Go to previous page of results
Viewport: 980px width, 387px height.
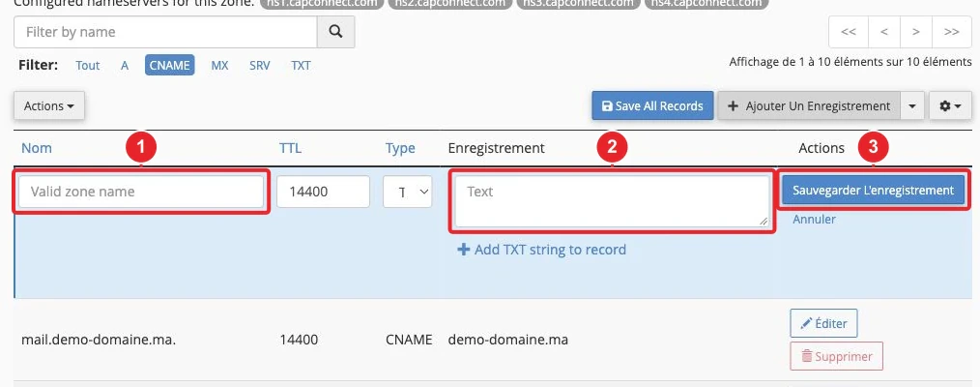pyautogui.click(x=883, y=32)
